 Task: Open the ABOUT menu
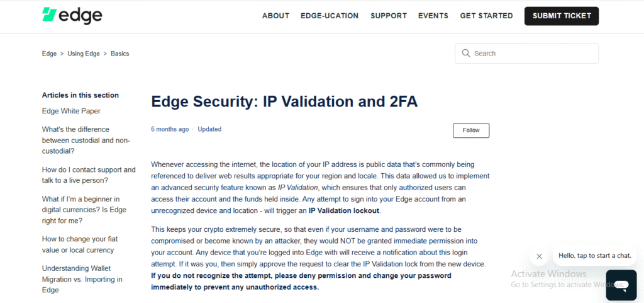275,16
